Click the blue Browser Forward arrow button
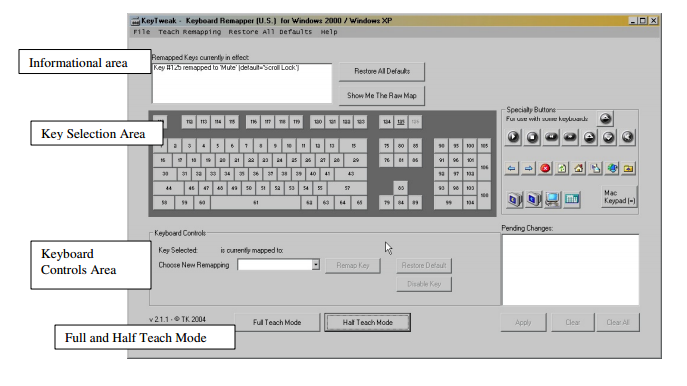The width and height of the screenshot is (687, 386). (x=528, y=168)
